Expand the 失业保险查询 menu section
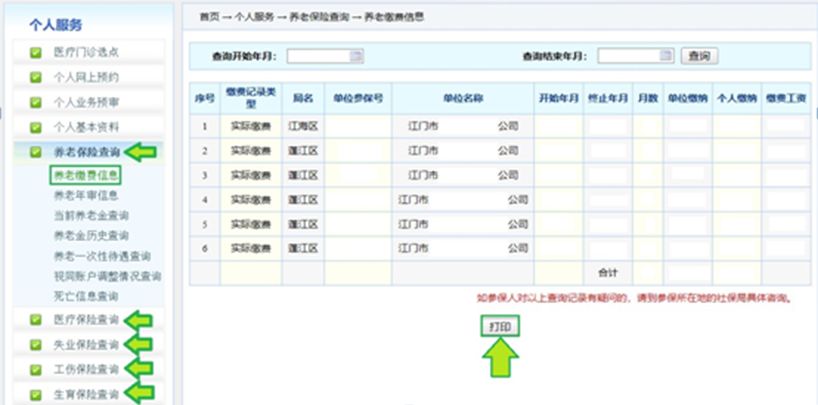The height and width of the screenshot is (405, 818). (x=85, y=345)
